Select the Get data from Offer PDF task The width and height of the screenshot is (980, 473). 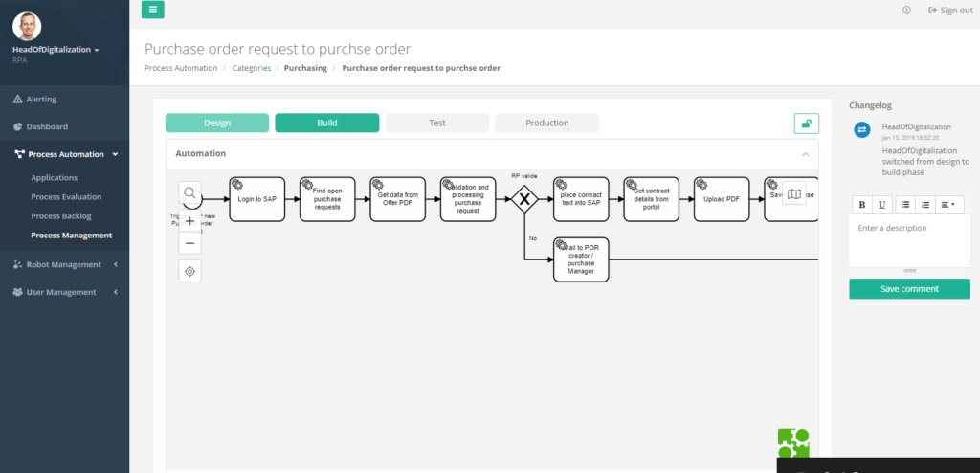tap(397, 199)
